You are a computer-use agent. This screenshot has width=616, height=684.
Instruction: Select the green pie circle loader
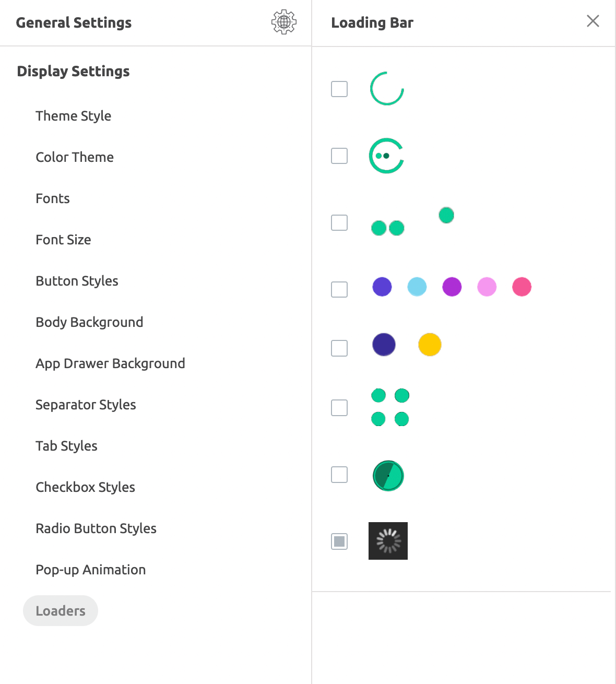[388, 476]
